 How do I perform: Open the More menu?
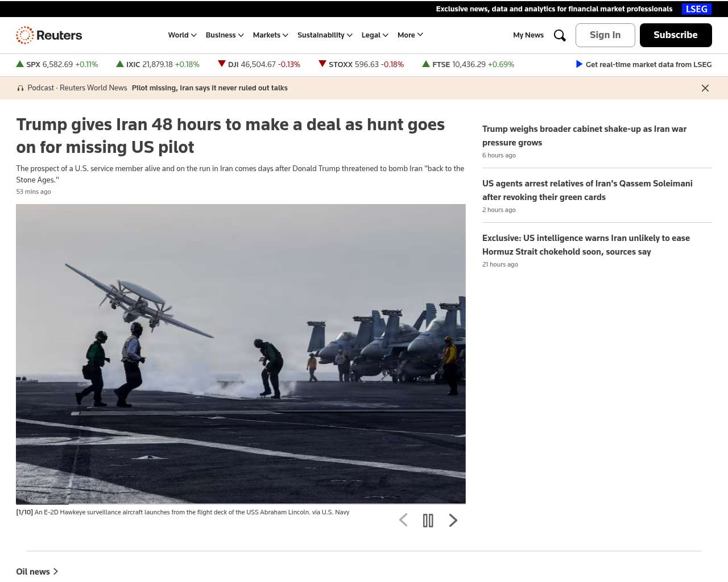click(x=410, y=35)
